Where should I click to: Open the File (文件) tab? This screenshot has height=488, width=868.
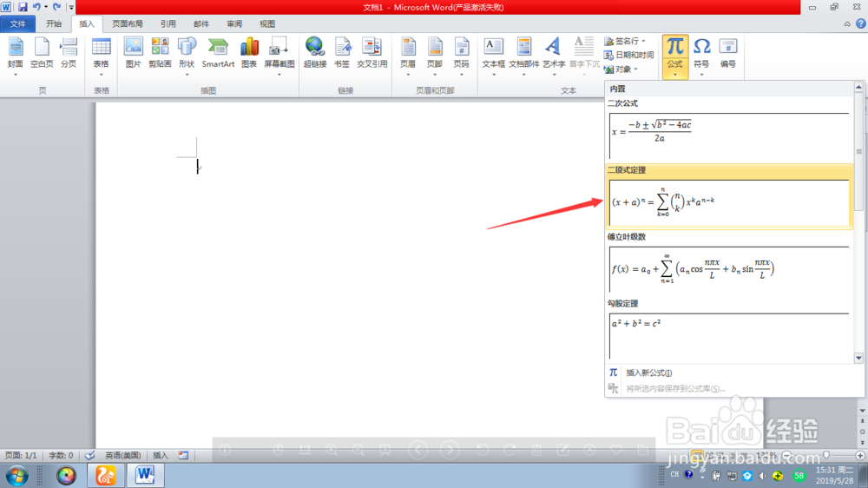(x=17, y=23)
